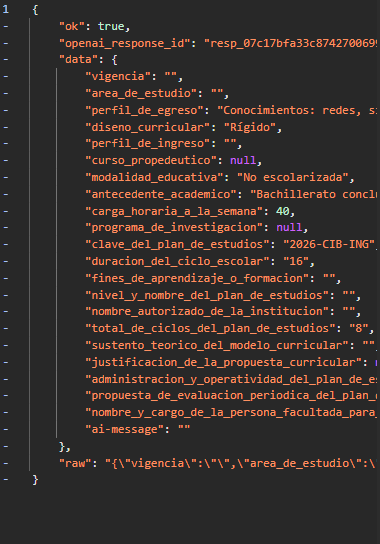The width and height of the screenshot is (380, 544).
Task: Select the null value of programa_de_investigacion
Action: click(289, 228)
